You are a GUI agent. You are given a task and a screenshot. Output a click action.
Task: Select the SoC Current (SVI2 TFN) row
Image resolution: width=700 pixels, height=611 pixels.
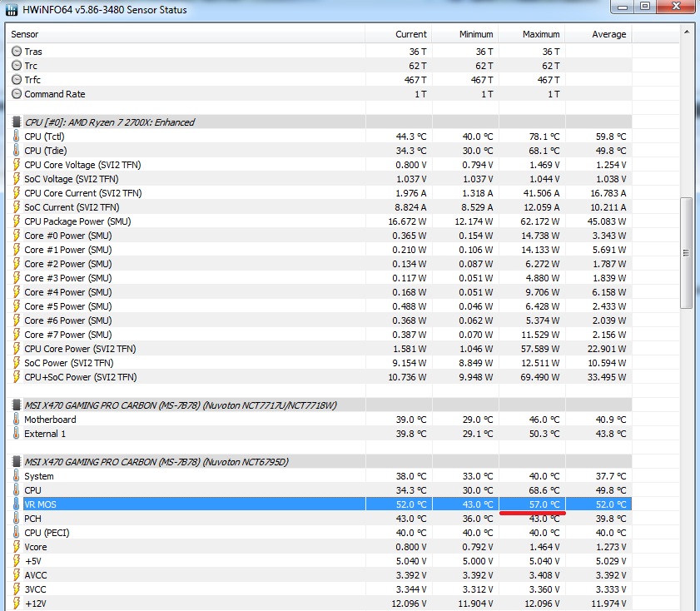[319, 207]
